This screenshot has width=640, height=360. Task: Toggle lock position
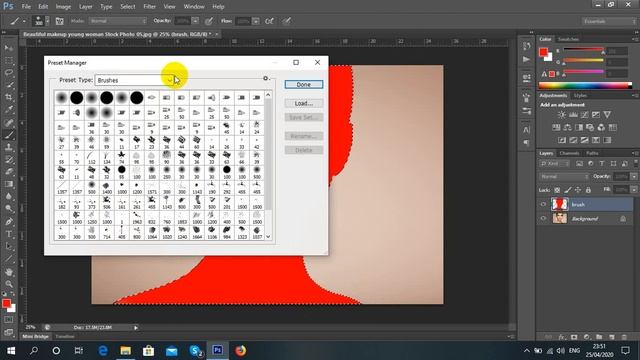[578, 190]
